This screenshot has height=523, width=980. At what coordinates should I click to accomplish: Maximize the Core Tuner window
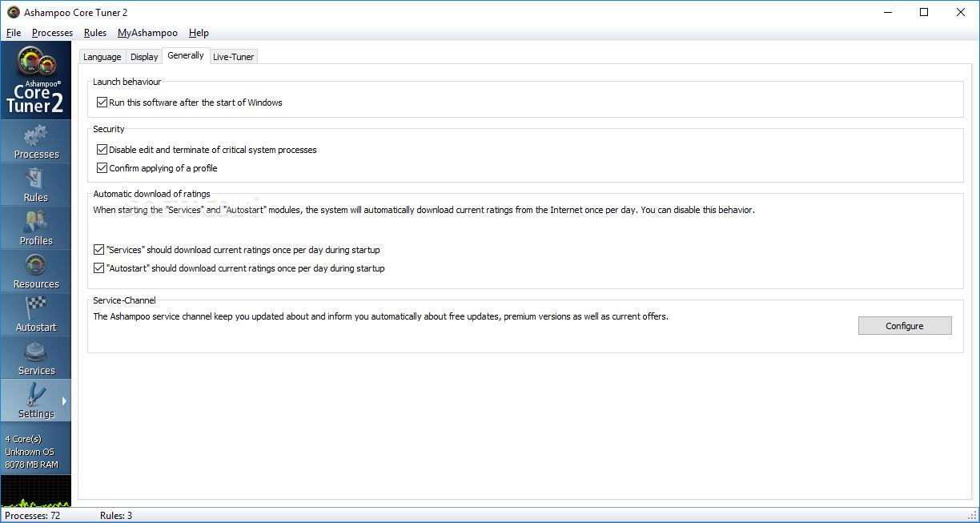pos(924,12)
